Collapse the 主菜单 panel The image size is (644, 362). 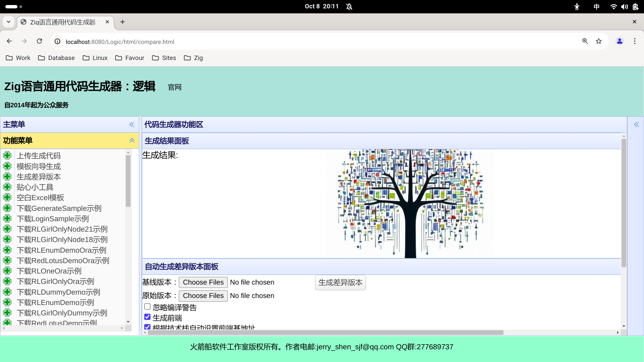[x=131, y=124]
